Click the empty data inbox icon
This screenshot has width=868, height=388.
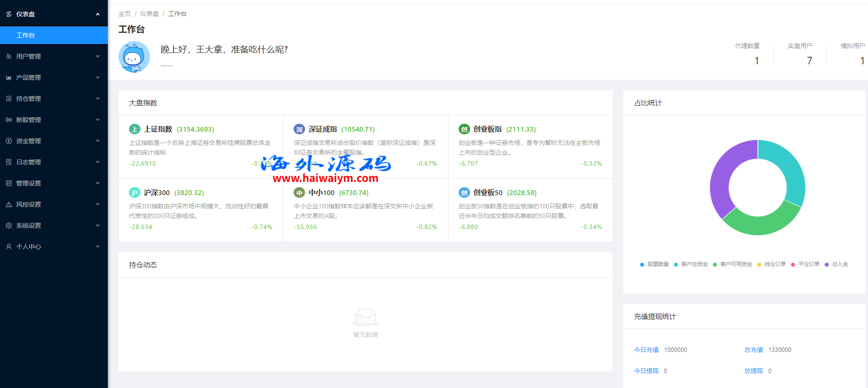click(x=365, y=317)
